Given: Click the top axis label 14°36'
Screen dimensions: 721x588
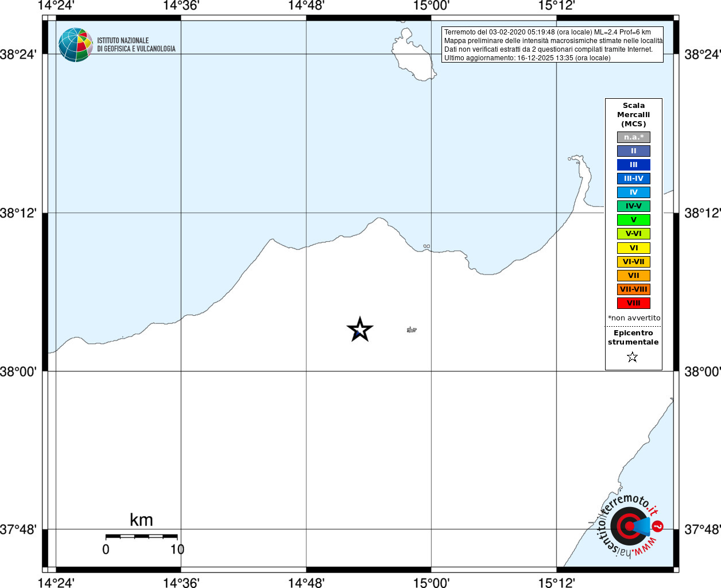Looking at the screenshot, I should pyautogui.click(x=181, y=6).
